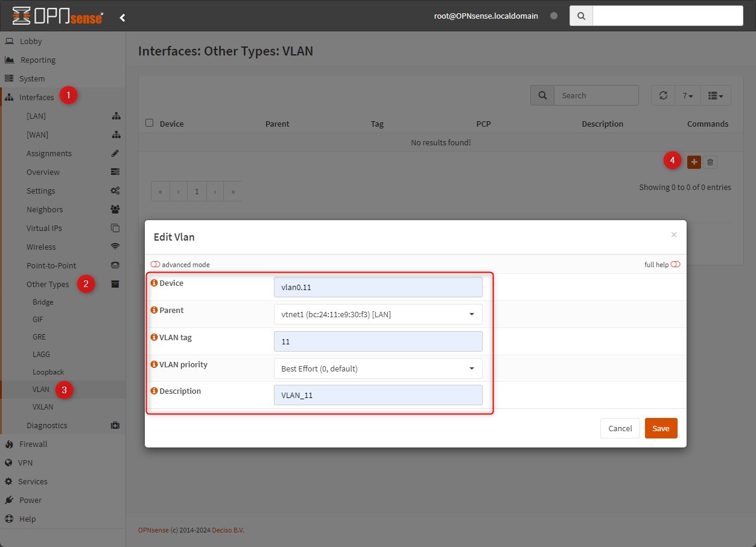Click the info icon next to Device
The height and width of the screenshot is (547, 756).
point(154,283)
